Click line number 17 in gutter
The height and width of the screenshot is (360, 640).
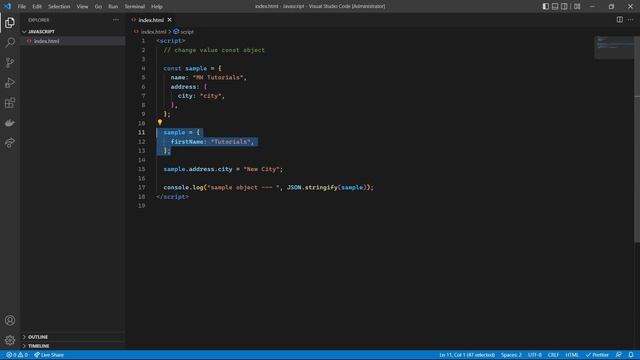point(141,187)
